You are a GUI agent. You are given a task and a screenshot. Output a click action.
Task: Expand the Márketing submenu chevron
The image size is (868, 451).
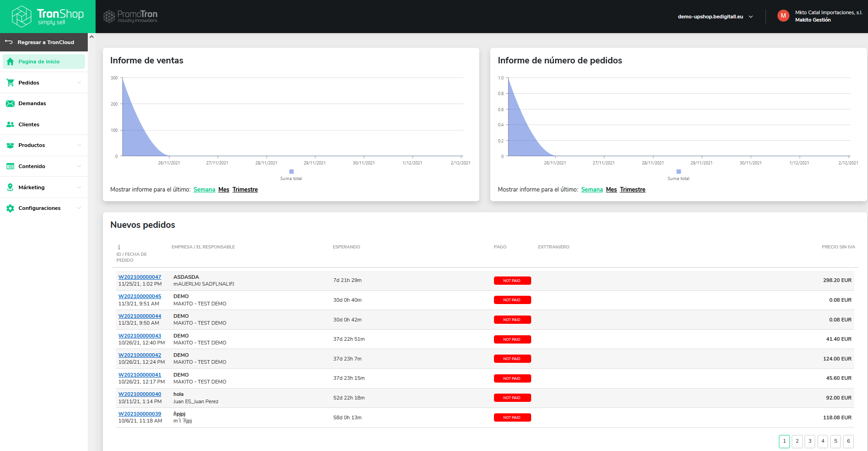(x=79, y=187)
